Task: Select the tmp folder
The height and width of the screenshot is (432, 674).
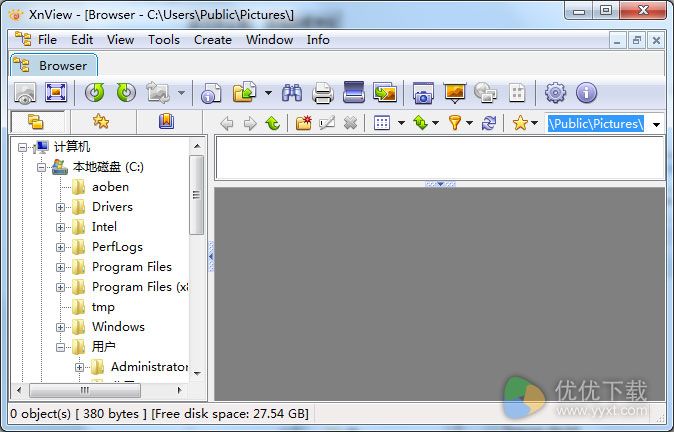Action: click(x=103, y=307)
